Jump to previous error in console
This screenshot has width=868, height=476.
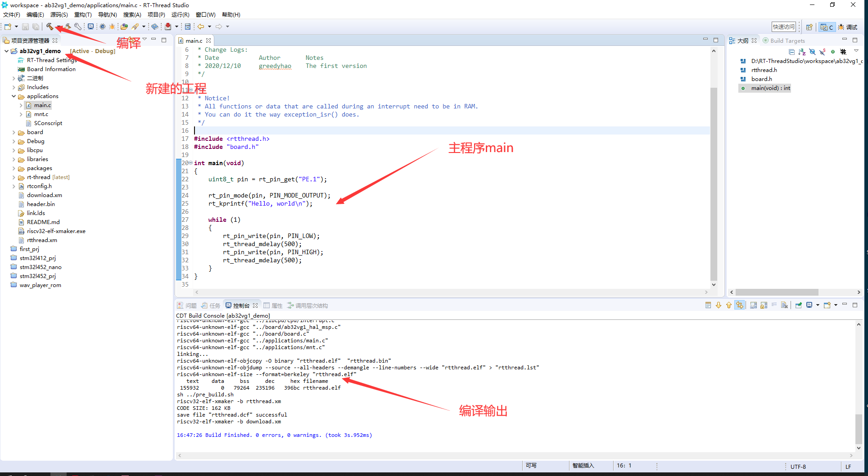pos(729,305)
